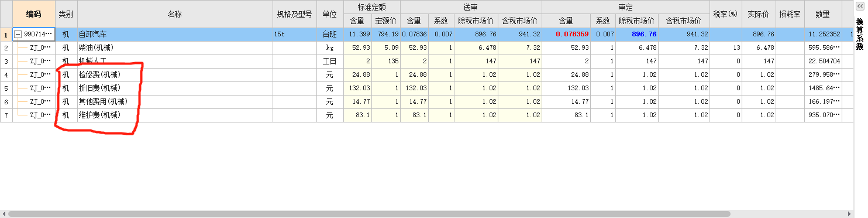Image resolution: width=868 pixels, height=218 pixels.
Task: Click the red 0.078359 审定 含量 cell
Action: click(566, 35)
